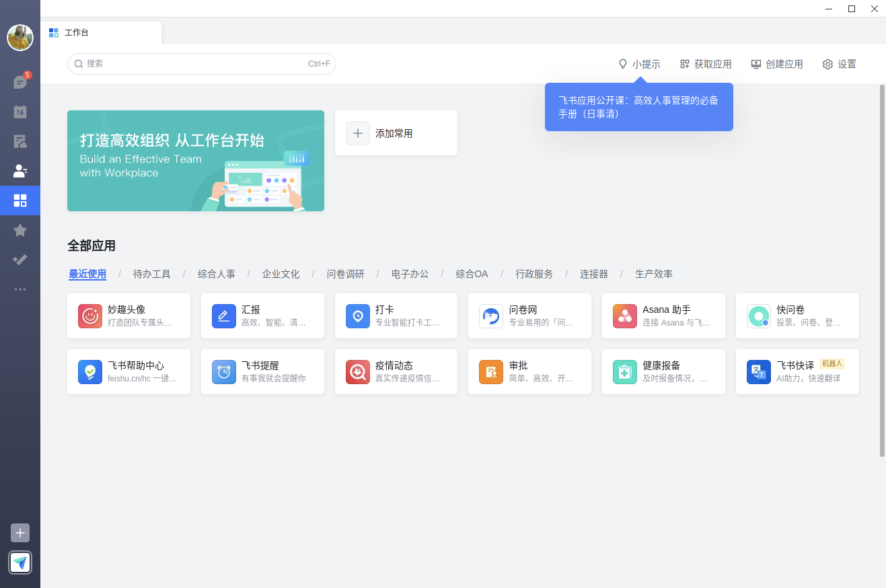
Task: Open the Contacts sidebar icon
Action: (x=20, y=171)
